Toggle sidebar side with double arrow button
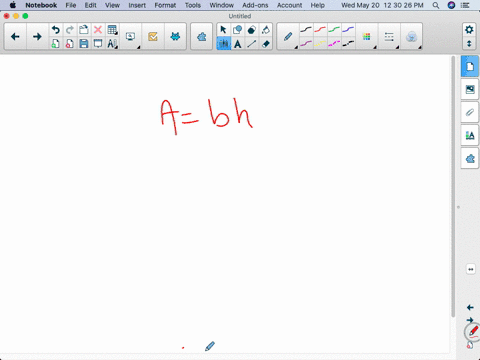Screen dimensions: 480x360 pos(471,269)
